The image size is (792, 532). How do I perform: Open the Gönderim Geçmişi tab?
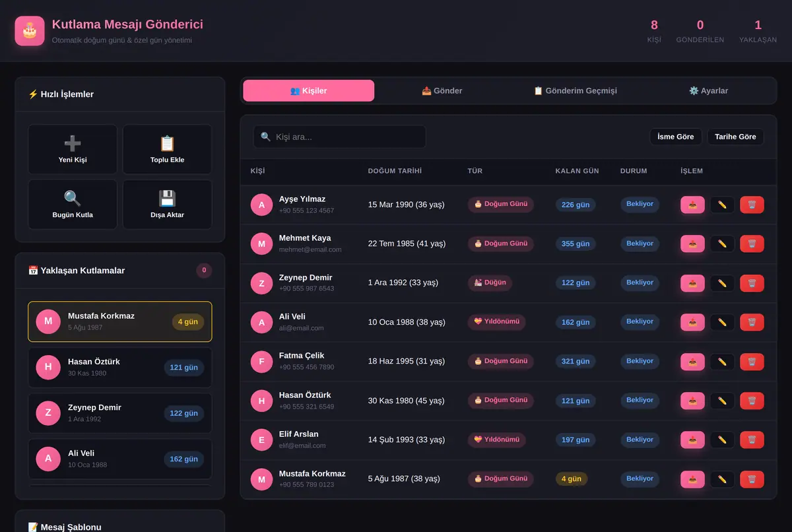pyautogui.click(x=576, y=90)
